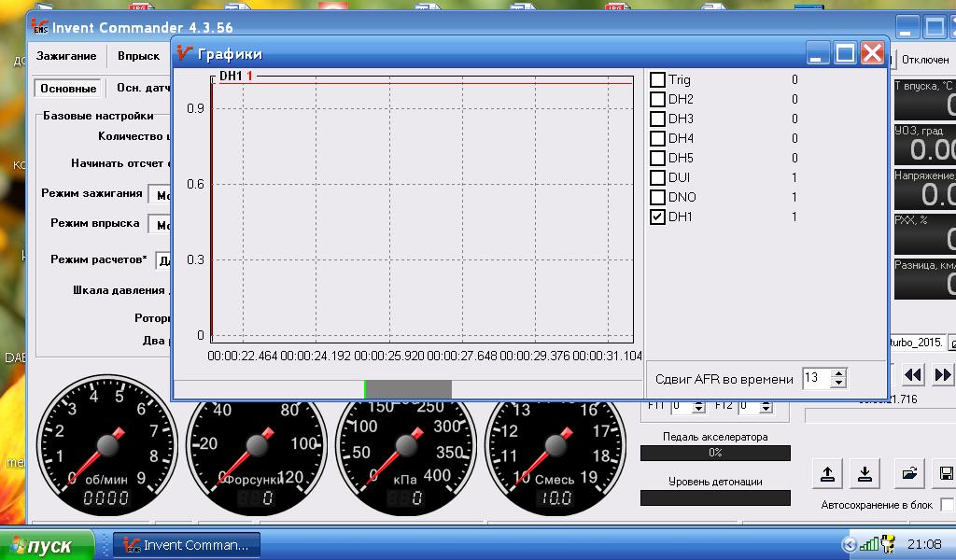Screen dimensions: 956x560
Task: Open the Зажигание menu tab
Action: click(66, 56)
